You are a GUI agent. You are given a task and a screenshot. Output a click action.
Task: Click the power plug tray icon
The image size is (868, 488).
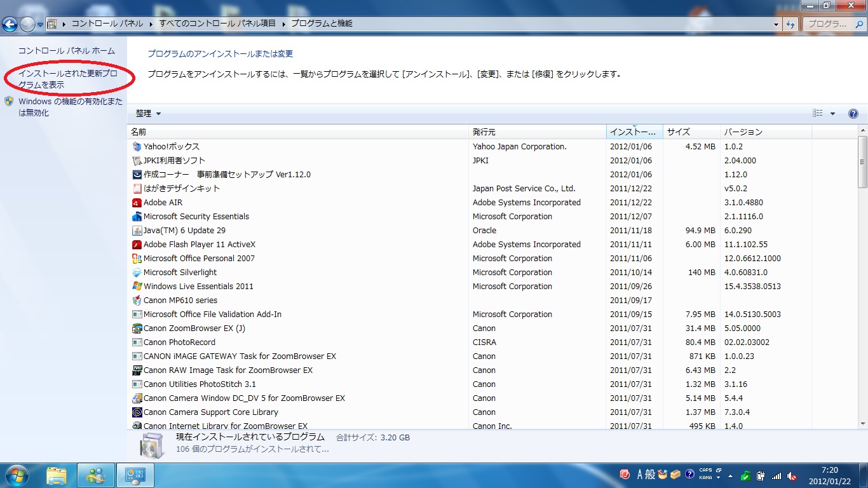761,476
